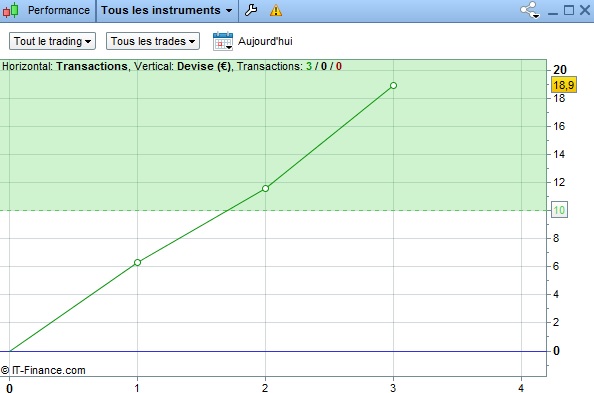Click the 'Aujourd'hui' period label
Viewport: 594px width, 393px height.
pos(265,41)
